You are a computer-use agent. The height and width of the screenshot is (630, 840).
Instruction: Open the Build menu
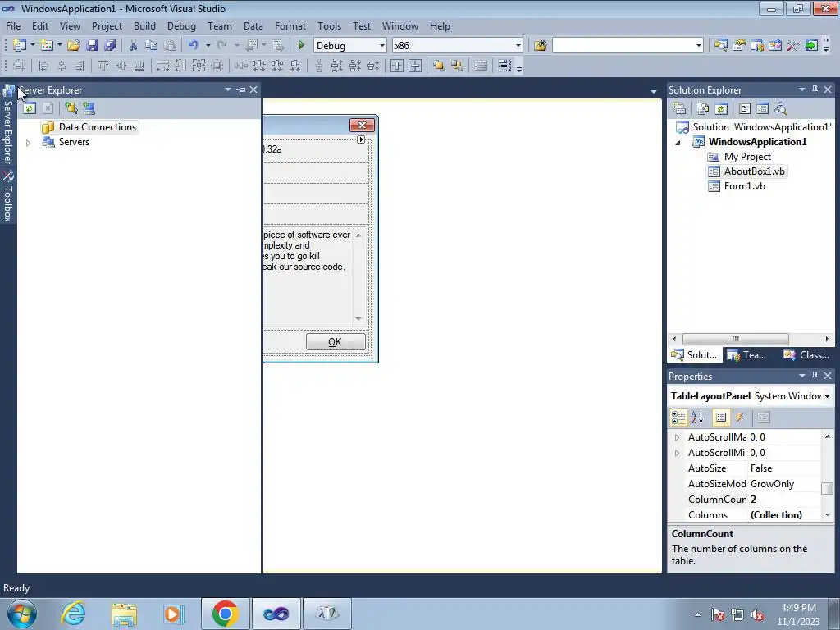[144, 25]
